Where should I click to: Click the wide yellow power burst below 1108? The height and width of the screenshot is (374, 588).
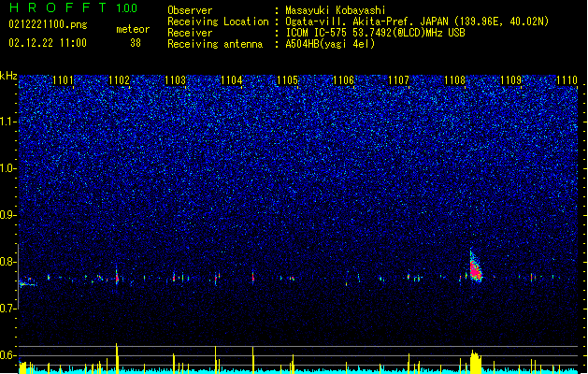(x=476, y=362)
